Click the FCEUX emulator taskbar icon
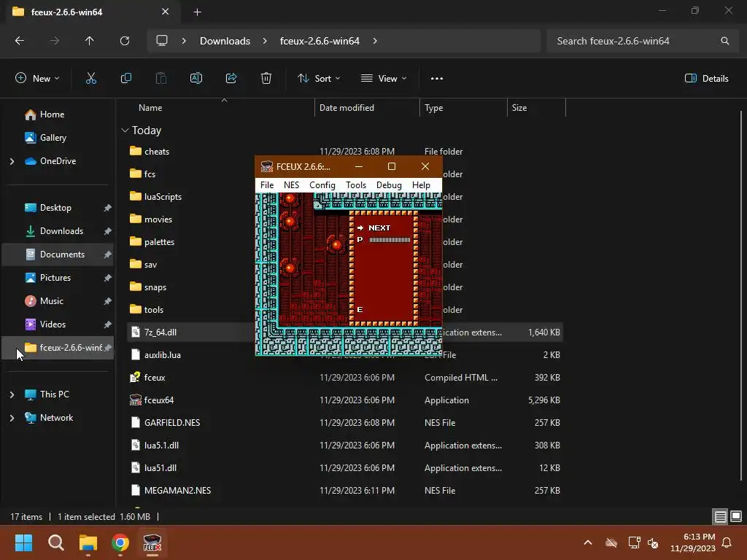Viewport: 747px width, 560px height. 152,542
